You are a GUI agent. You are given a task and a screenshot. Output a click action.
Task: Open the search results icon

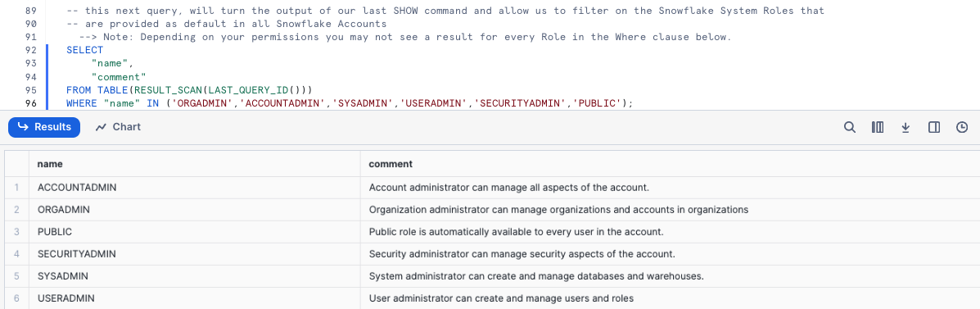tap(849, 127)
